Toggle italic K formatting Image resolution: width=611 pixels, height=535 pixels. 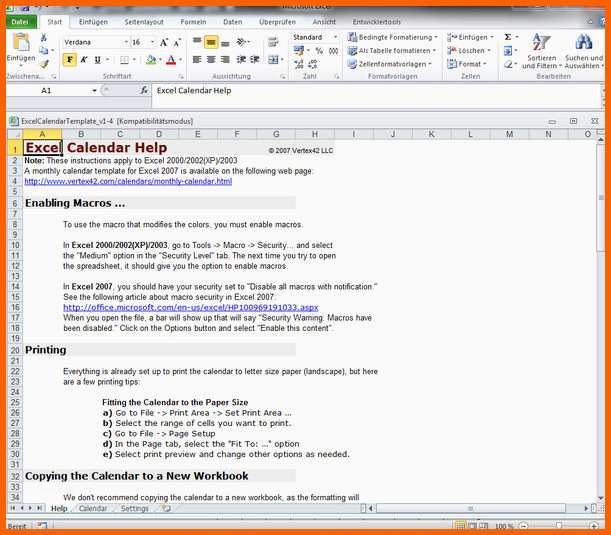(84, 60)
